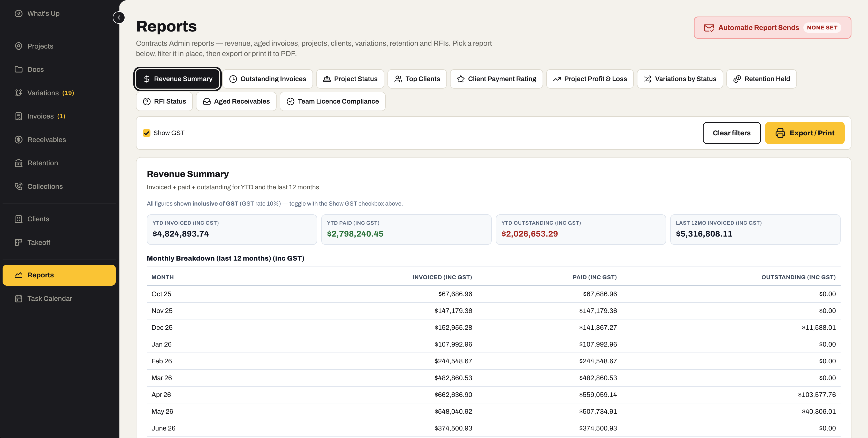Show the Project Profit & Loss report

click(x=590, y=79)
